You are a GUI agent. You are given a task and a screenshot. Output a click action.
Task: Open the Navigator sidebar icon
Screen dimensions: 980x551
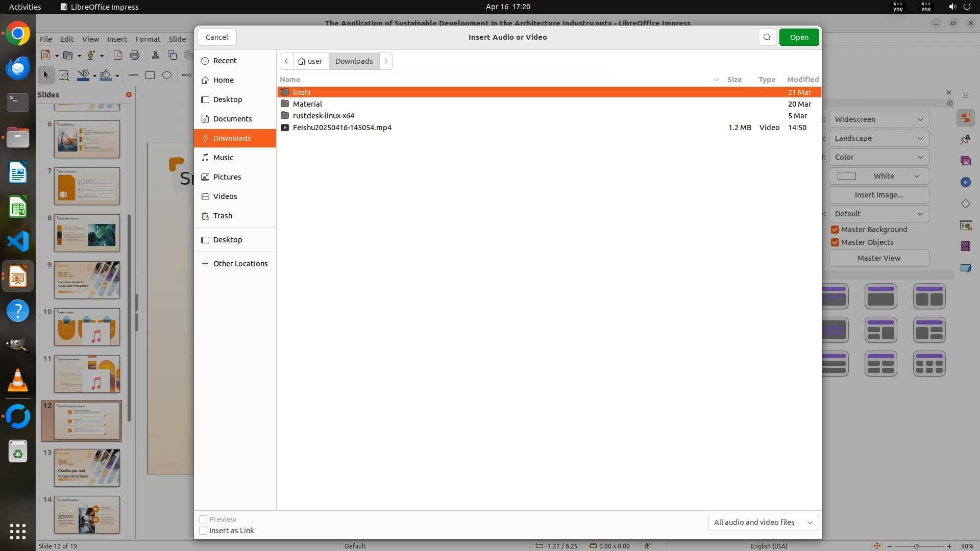coord(965,182)
